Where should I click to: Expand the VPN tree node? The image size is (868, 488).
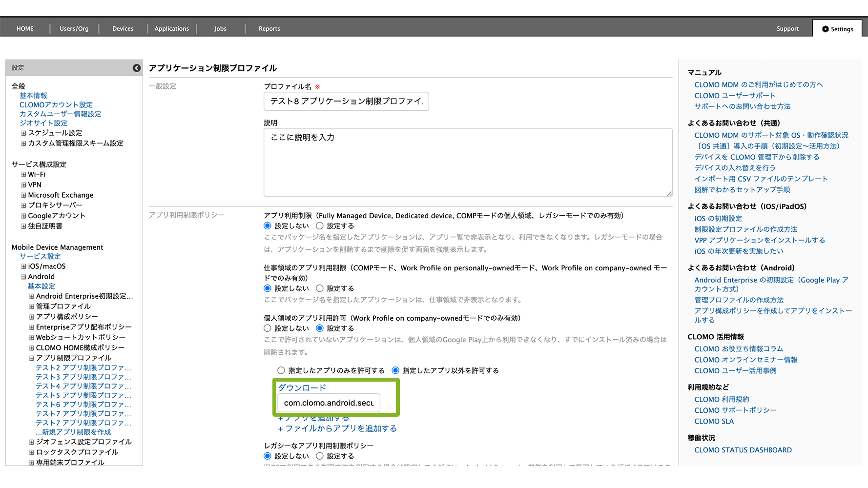[x=23, y=185]
